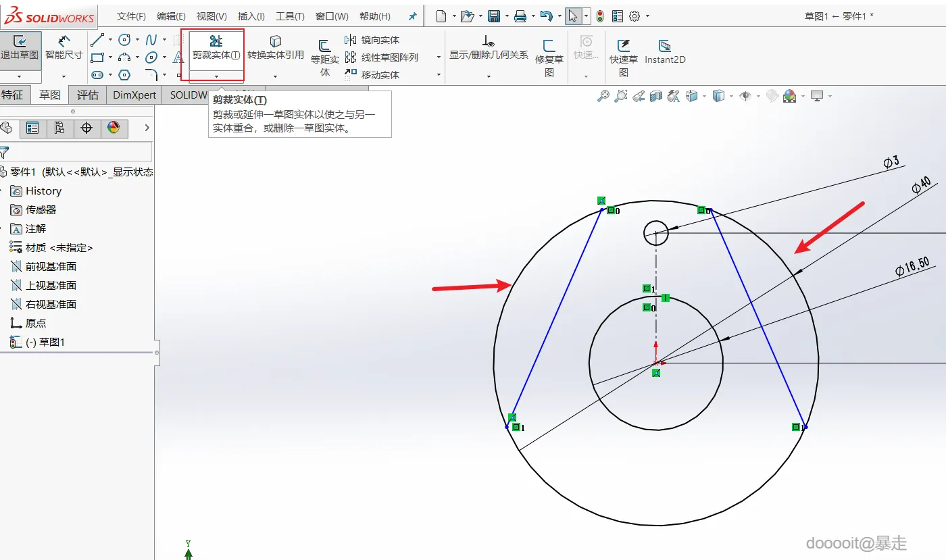Viewport: 946px width, 560px height.
Task: Click the Section View icon
Action: (x=655, y=97)
